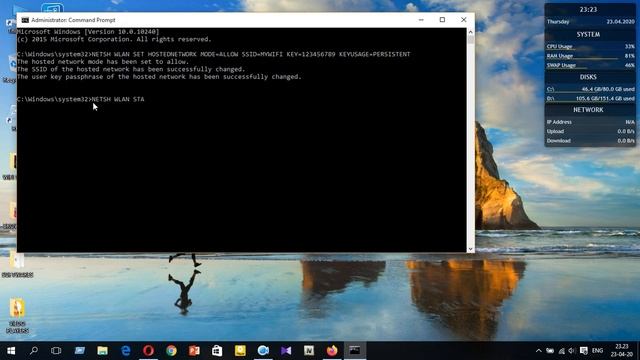Click the 'Microsoft Windows [Version 10.0.10240]' line
The height and width of the screenshot is (360, 640).
click(88, 32)
